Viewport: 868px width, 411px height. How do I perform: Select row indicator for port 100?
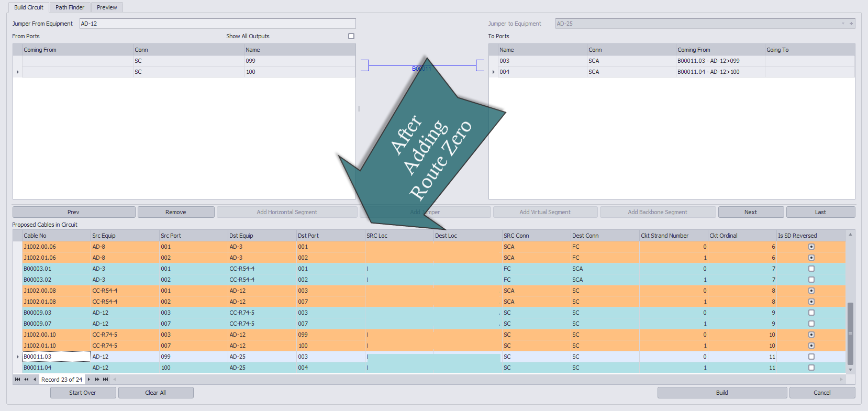click(18, 72)
